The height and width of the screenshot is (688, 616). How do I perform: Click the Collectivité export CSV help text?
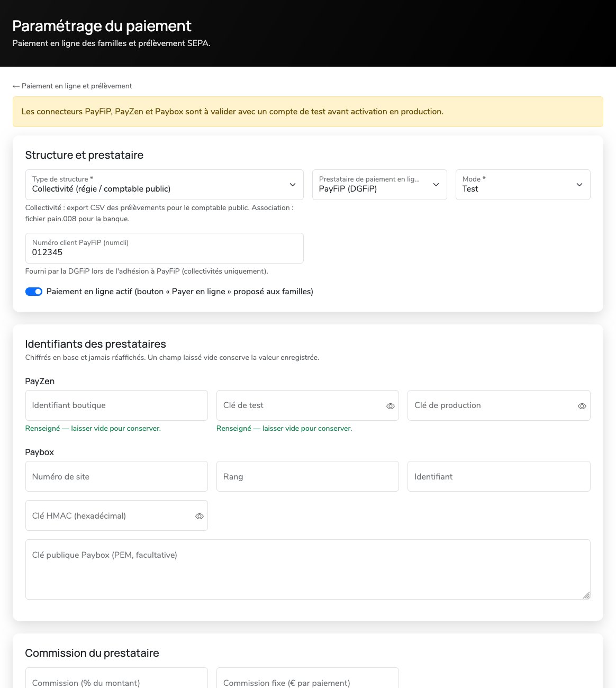[x=159, y=213]
